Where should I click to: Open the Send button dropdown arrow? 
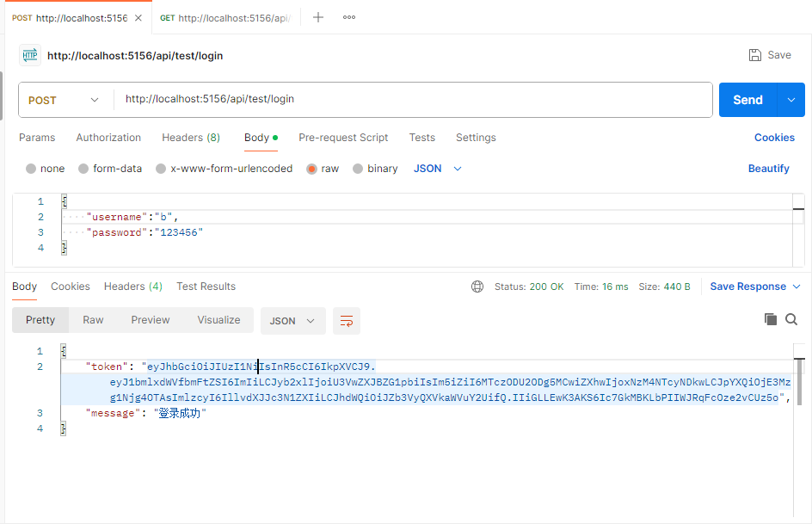pos(791,100)
